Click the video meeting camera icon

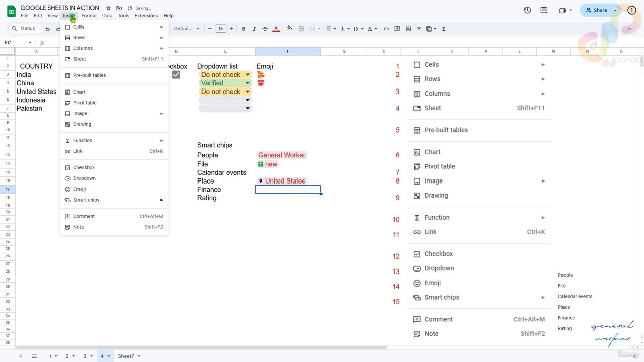[x=562, y=10]
